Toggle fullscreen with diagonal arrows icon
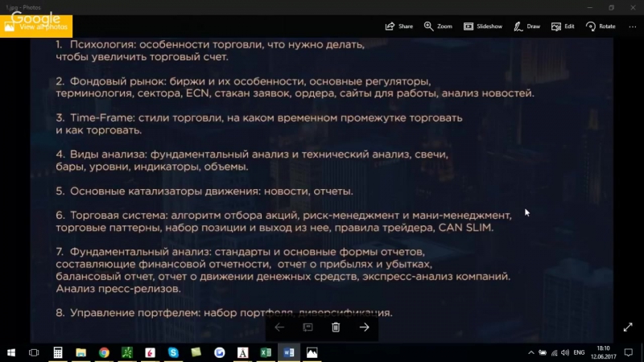644x362 pixels. click(628, 327)
